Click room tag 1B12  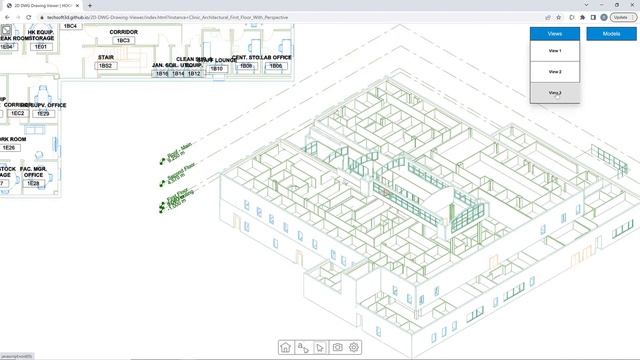pos(194,73)
